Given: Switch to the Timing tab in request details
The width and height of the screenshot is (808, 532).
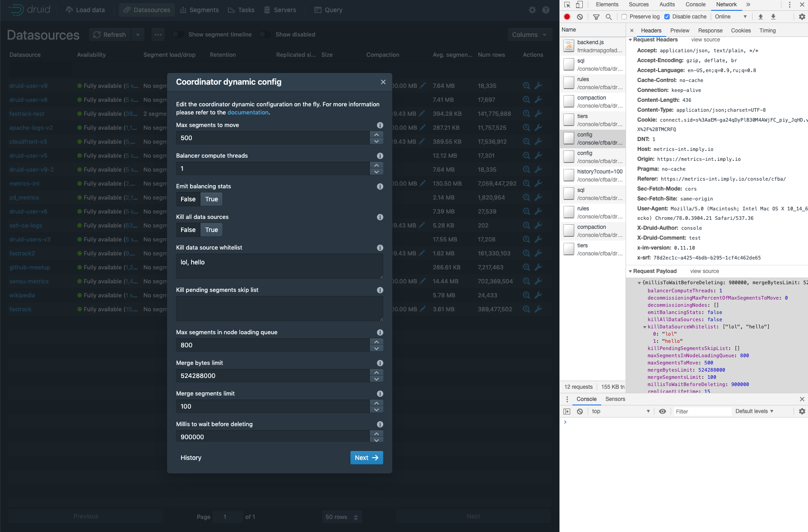Looking at the screenshot, I should pos(767,31).
